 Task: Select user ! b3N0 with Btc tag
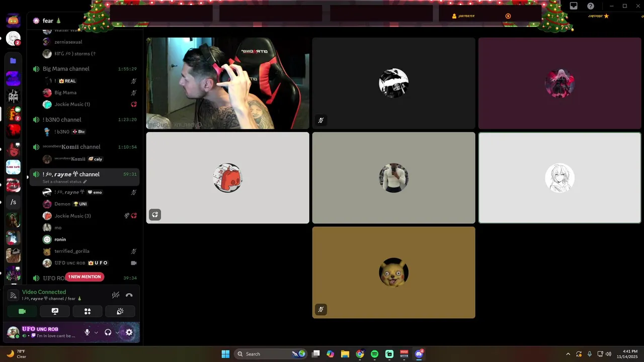point(91,132)
